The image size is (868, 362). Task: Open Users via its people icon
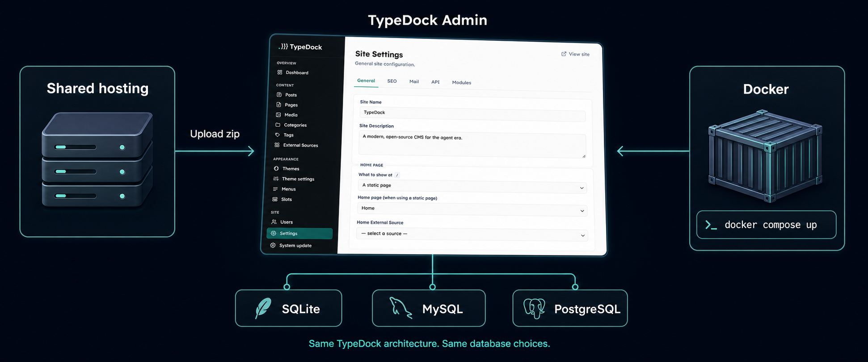pyautogui.click(x=274, y=221)
